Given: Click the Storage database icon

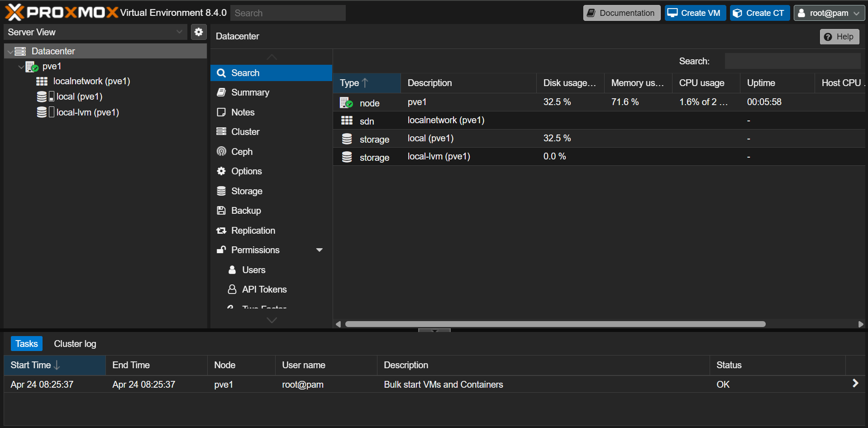Looking at the screenshot, I should tap(221, 191).
